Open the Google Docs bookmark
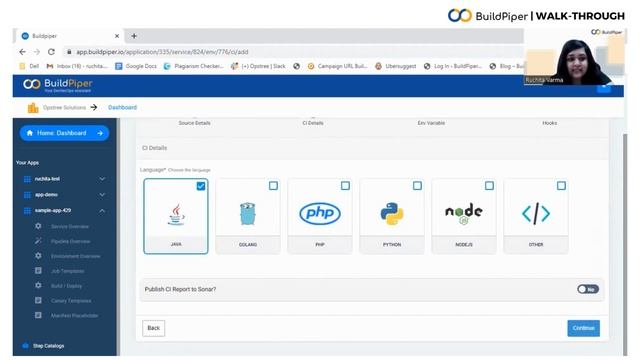Screen dimensions: 640x360 pyautogui.click(x=136, y=66)
